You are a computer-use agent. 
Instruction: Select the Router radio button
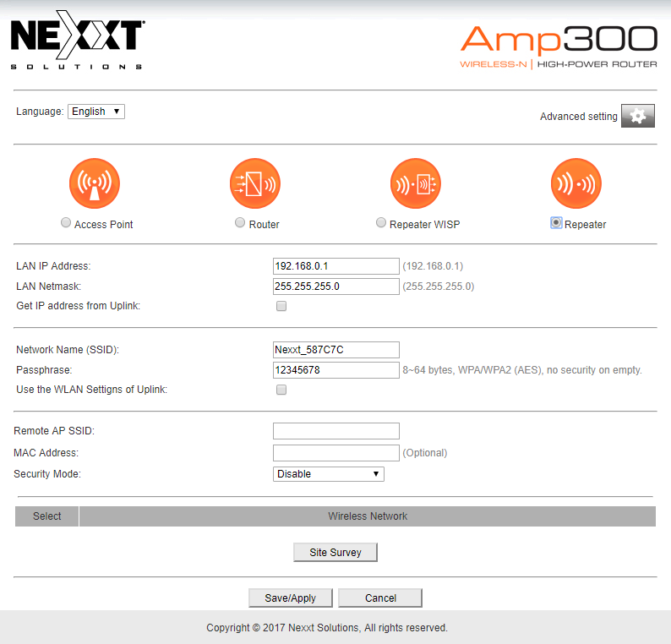[x=241, y=223]
